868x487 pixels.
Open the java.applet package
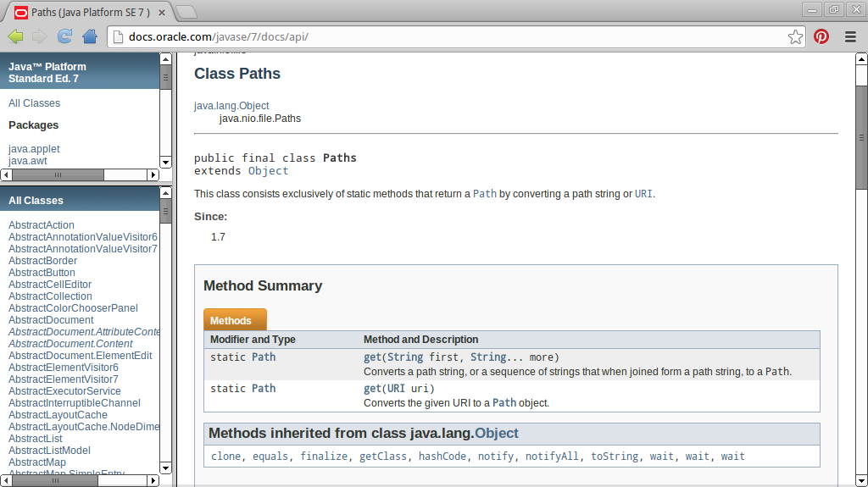[x=34, y=149]
